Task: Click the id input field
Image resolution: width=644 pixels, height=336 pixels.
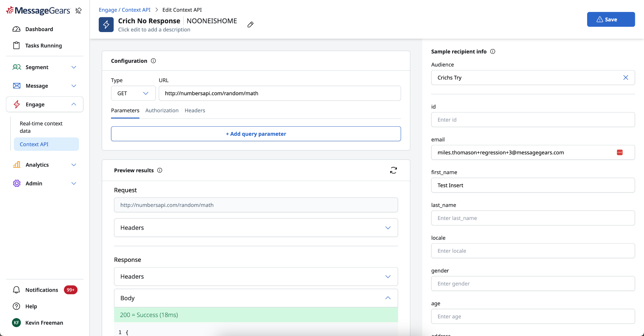Action: [533, 120]
